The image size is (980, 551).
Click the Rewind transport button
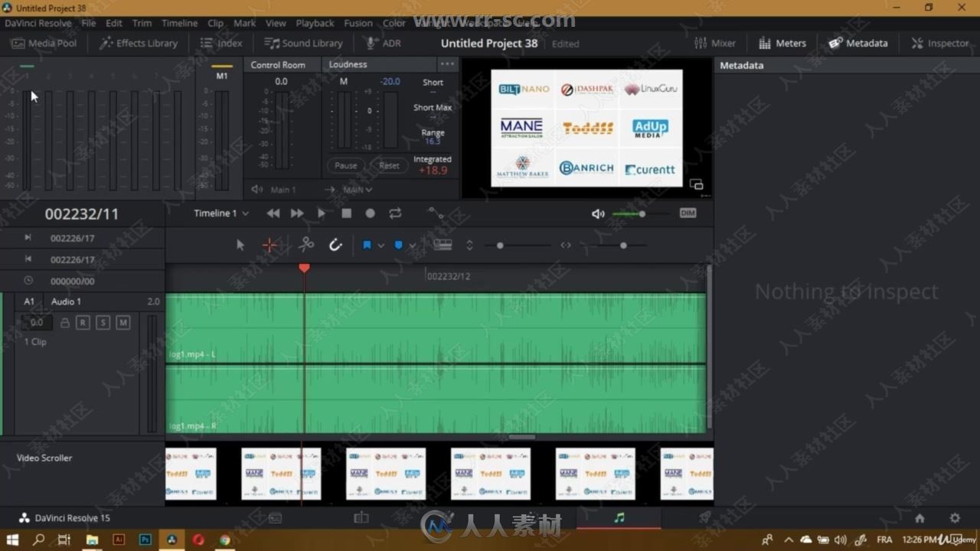tap(273, 214)
